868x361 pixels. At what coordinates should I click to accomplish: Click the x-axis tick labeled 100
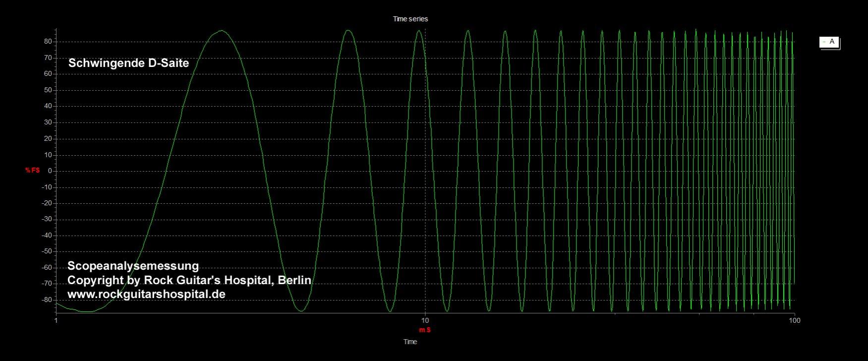point(795,320)
